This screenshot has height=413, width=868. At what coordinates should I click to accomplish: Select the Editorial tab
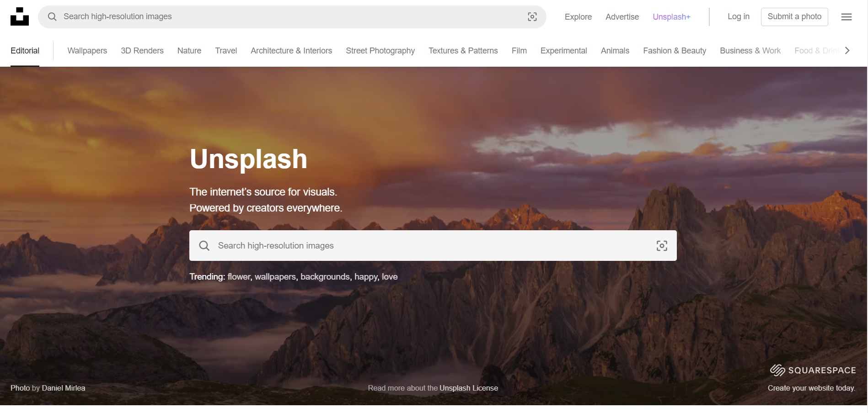[x=25, y=51]
